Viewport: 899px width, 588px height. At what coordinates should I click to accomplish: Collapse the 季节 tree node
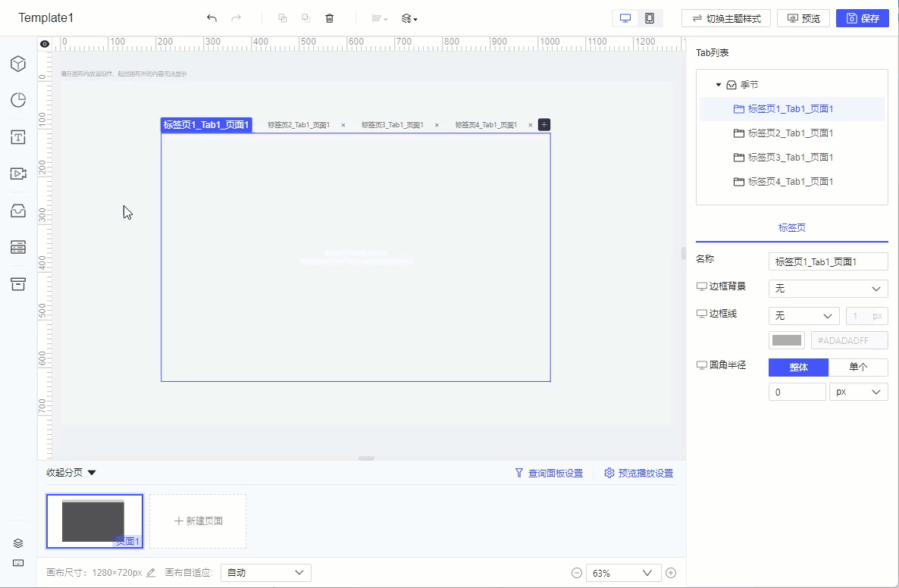click(x=719, y=85)
